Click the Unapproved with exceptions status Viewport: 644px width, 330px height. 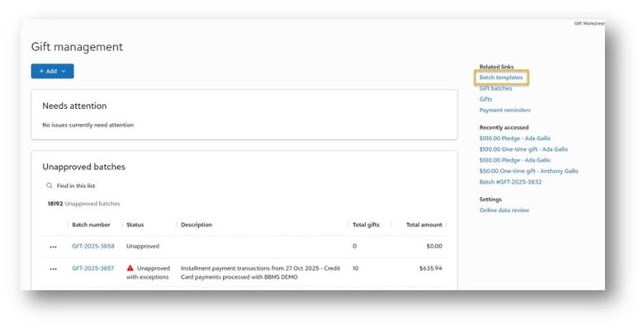click(x=148, y=272)
